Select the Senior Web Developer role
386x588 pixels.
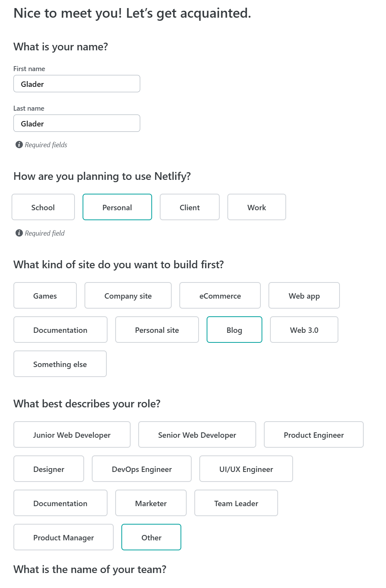click(197, 435)
